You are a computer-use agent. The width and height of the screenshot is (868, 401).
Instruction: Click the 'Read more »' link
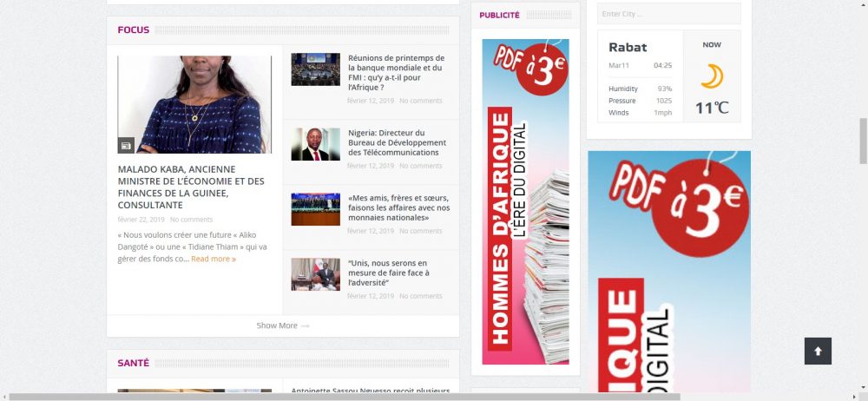point(214,259)
